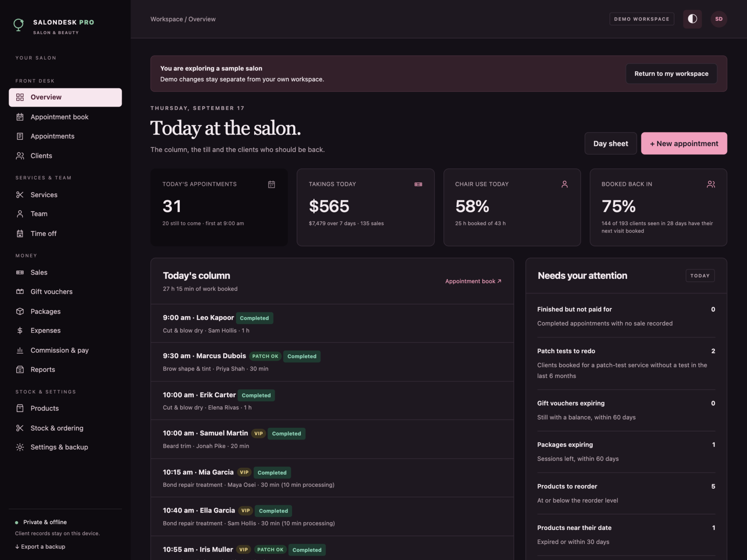The image size is (747, 560).
Task: Click the Booked Back In 75% card
Action: click(658, 207)
